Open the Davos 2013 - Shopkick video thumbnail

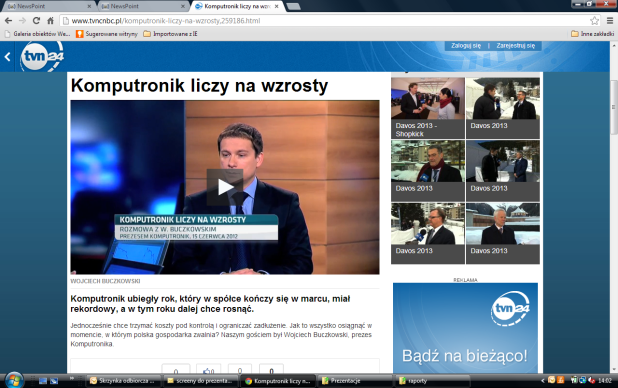pos(428,108)
